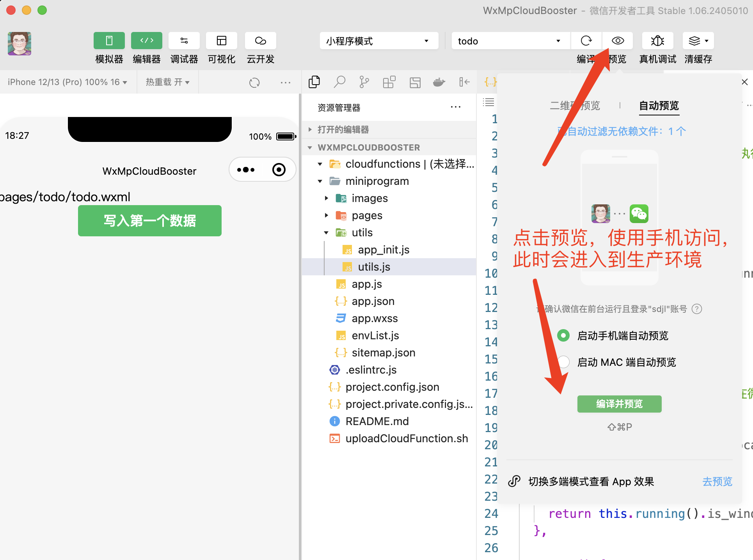753x560 pixels.
Task: Open the todo compile mode dropdown
Action: click(510, 41)
